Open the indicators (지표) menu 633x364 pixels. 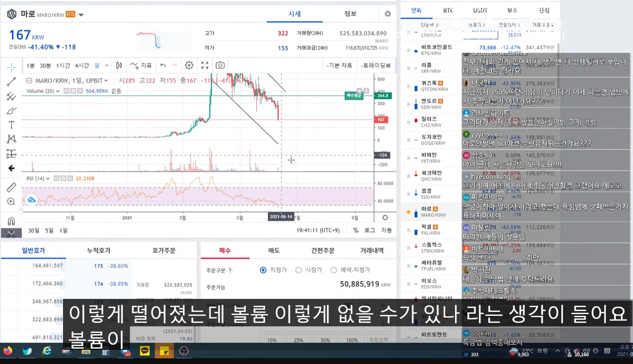click(x=141, y=65)
